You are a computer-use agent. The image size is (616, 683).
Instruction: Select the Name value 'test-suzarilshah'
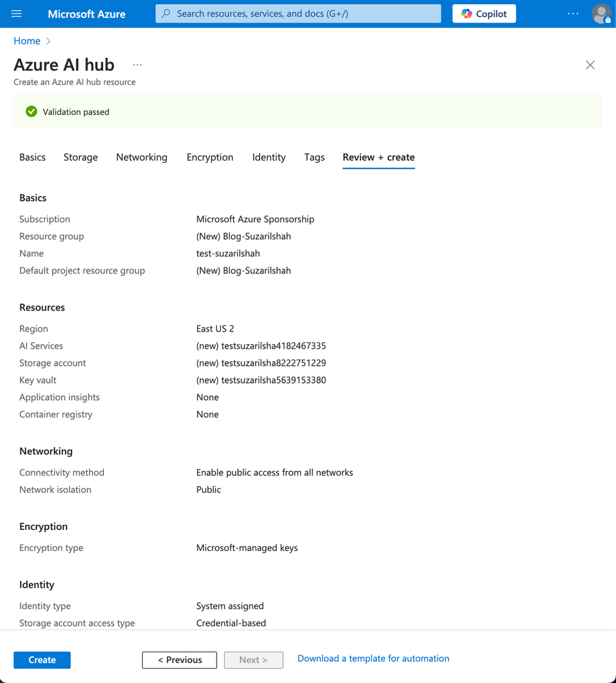pos(228,254)
